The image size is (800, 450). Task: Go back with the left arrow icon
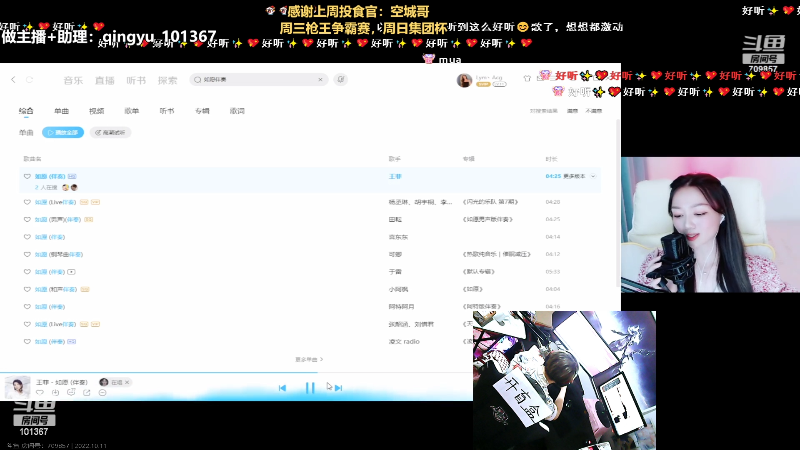tap(13, 80)
